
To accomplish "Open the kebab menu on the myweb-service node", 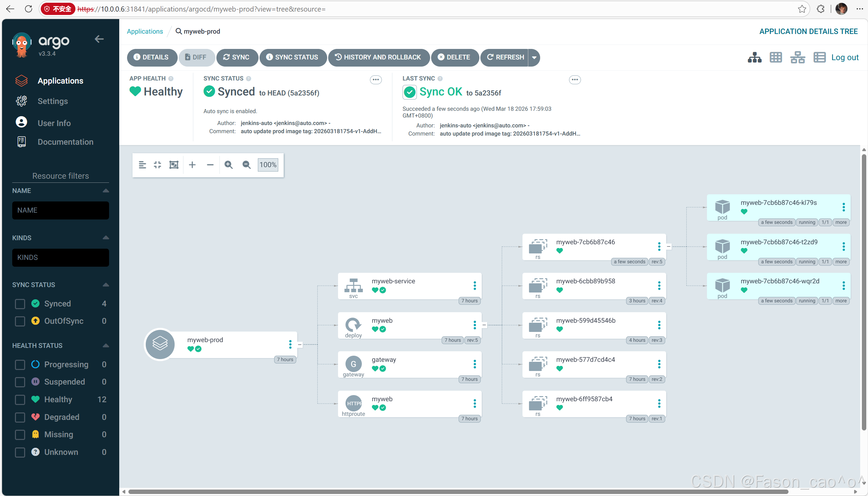I will pyautogui.click(x=475, y=286).
